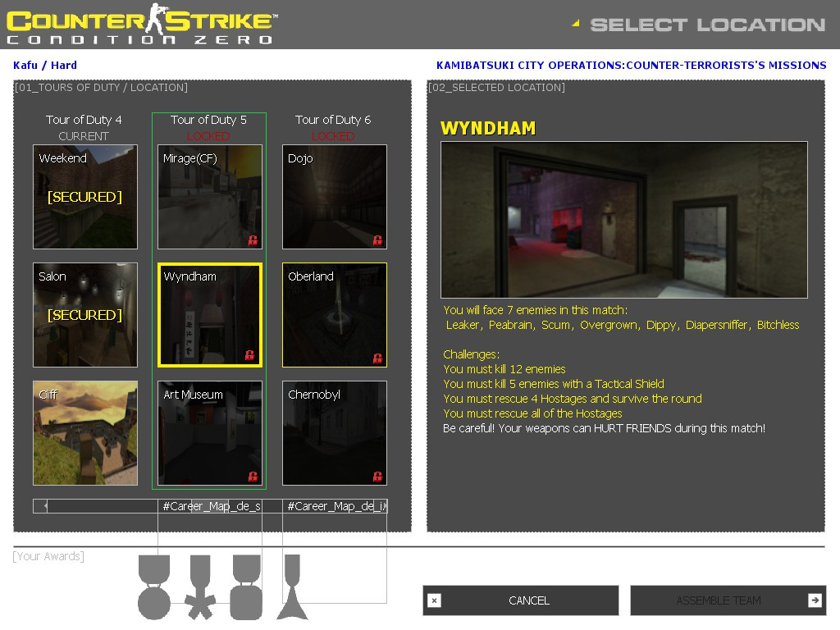Click the enemy name Leaker
This screenshot has width=840, height=630.
[x=464, y=325]
